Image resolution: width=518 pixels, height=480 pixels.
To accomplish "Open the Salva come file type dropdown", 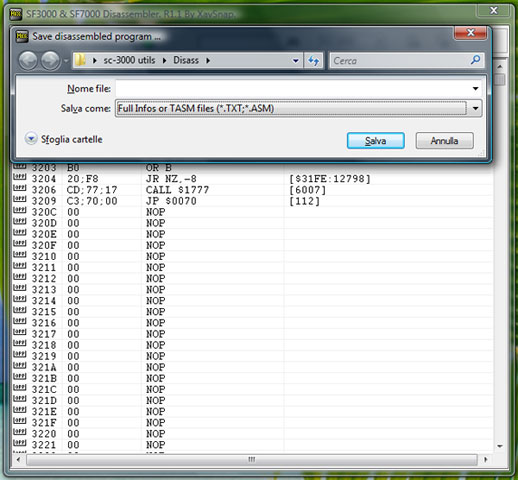I will click(x=475, y=108).
